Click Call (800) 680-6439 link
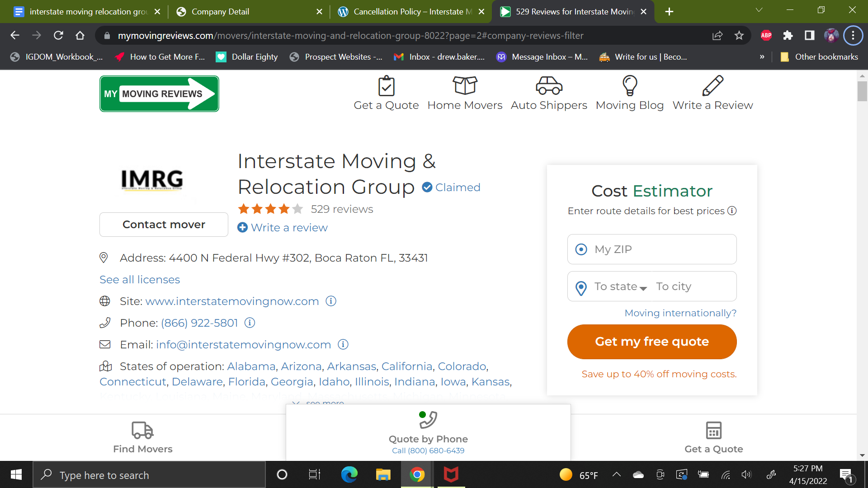868x488 pixels. click(428, 450)
